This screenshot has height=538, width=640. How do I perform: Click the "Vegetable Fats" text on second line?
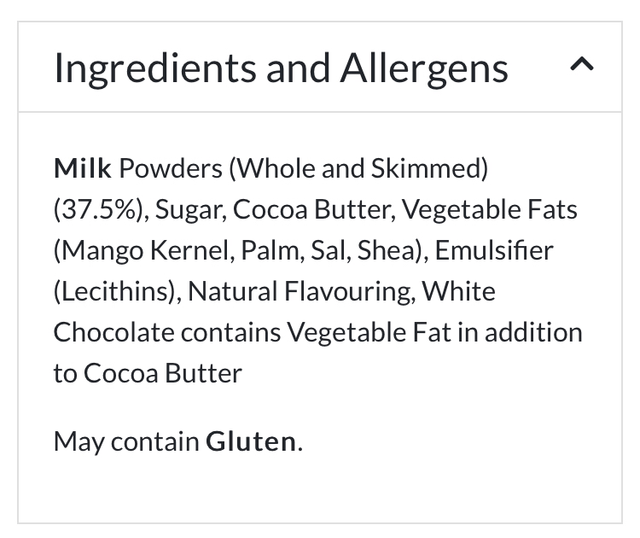[490, 210]
